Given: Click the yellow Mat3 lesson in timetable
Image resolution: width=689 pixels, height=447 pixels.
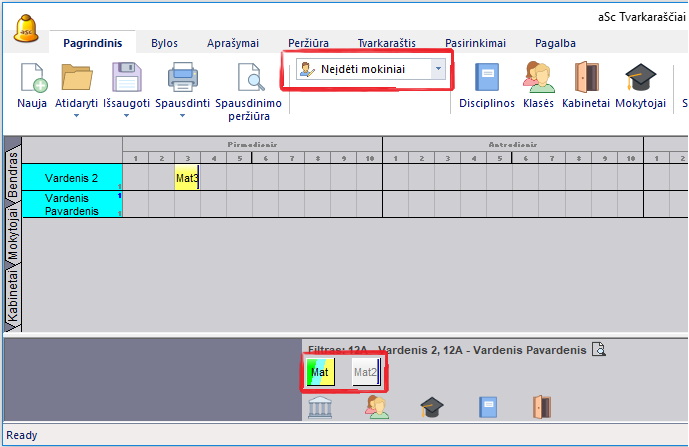Looking at the screenshot, I should [x=187, y=178].
